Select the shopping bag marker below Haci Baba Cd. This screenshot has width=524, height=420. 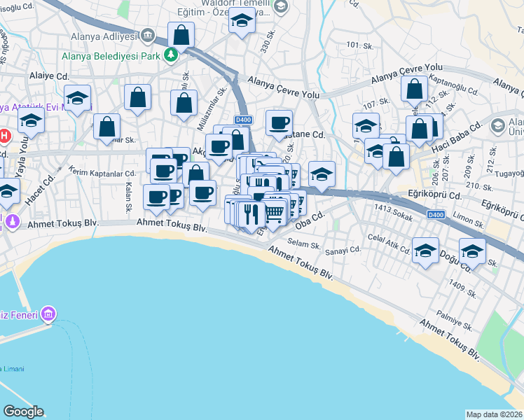[396, 157]
